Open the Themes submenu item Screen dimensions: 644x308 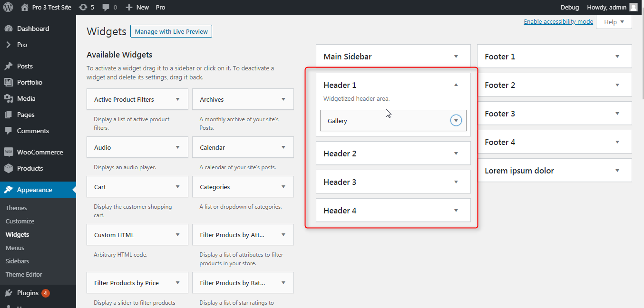click(16, 208)
